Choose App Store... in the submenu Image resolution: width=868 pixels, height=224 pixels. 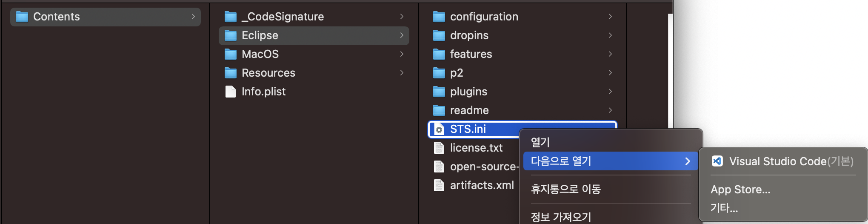pos(783,190)
